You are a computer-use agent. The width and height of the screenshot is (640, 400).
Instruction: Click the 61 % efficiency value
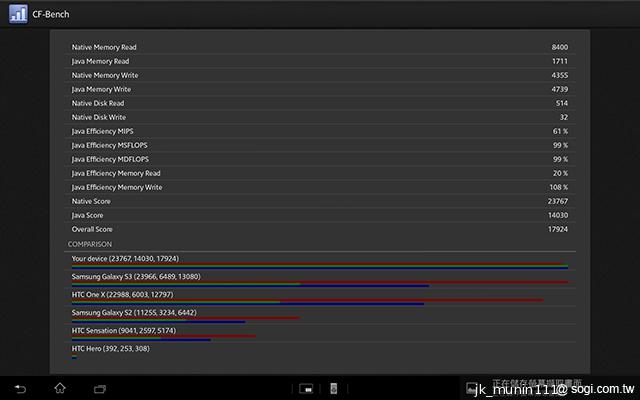coord(560,131)
